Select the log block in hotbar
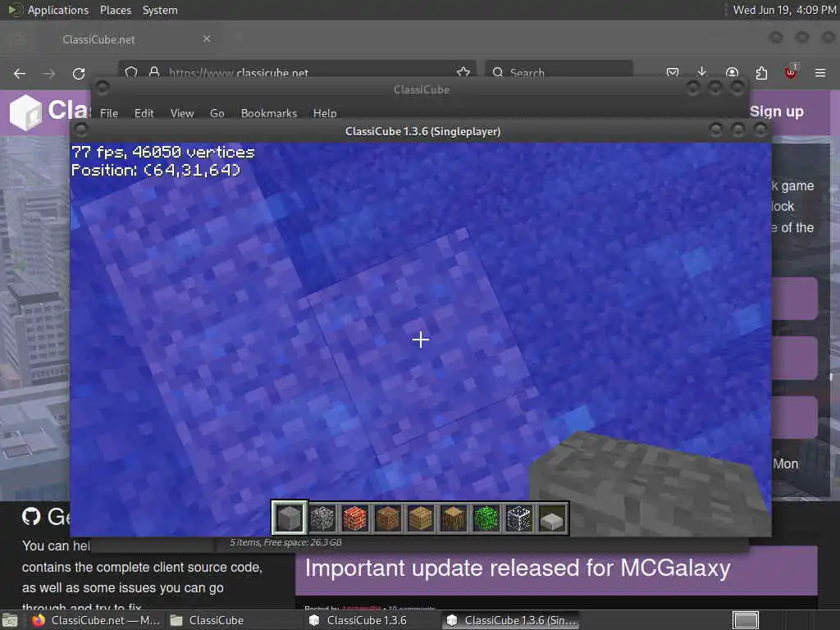Image resolution: width=840 pixels, height=630 pixels. click(x=453, y=518)
